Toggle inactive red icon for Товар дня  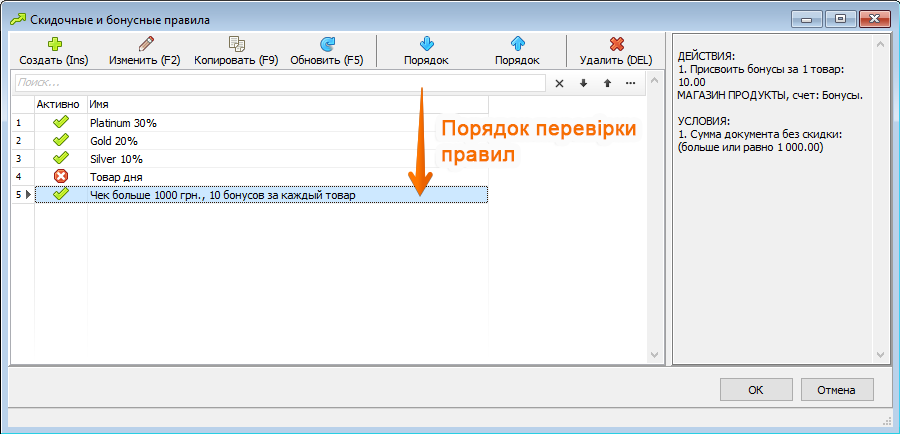pos(60,177)
